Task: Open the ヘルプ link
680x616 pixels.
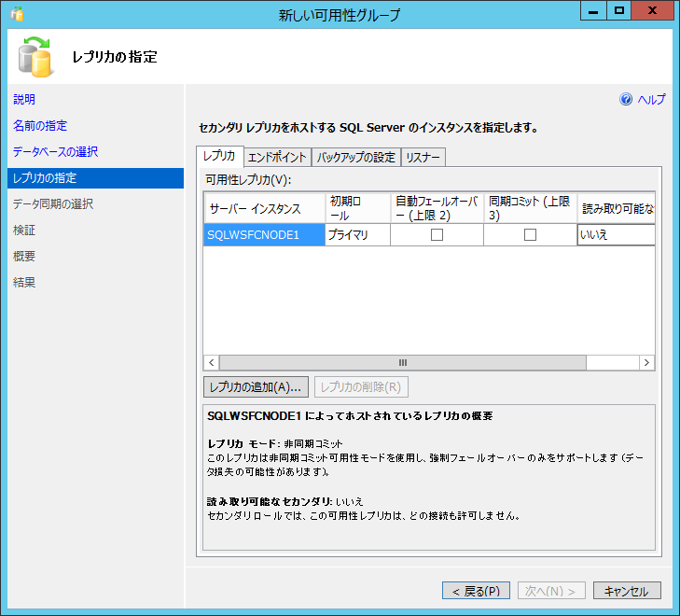Action: point(651,100)
